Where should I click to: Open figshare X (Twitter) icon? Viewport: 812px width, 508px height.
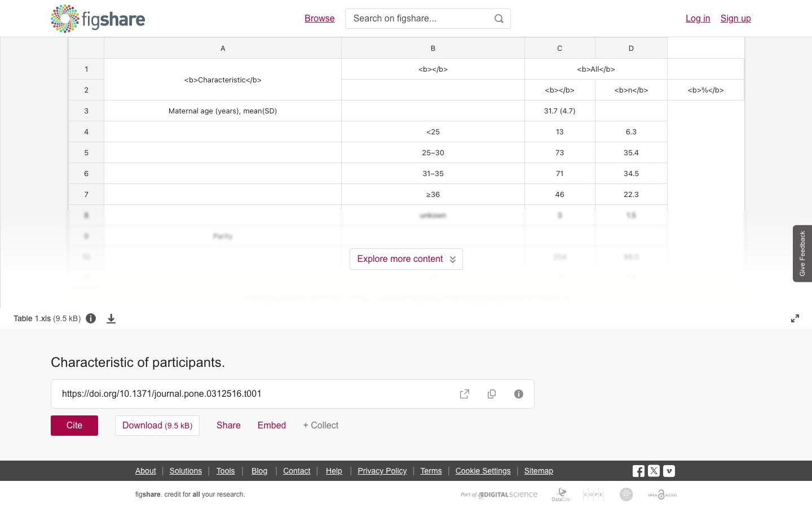point(654,471)
